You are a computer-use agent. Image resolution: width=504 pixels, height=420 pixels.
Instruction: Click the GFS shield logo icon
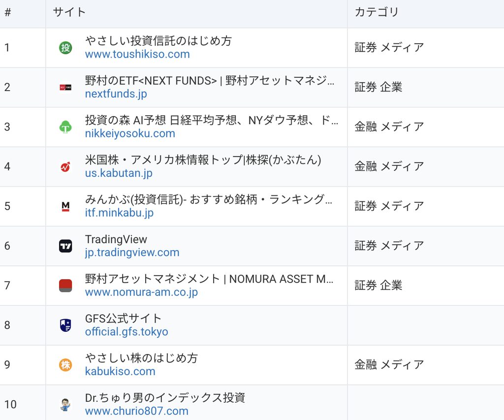65,325
